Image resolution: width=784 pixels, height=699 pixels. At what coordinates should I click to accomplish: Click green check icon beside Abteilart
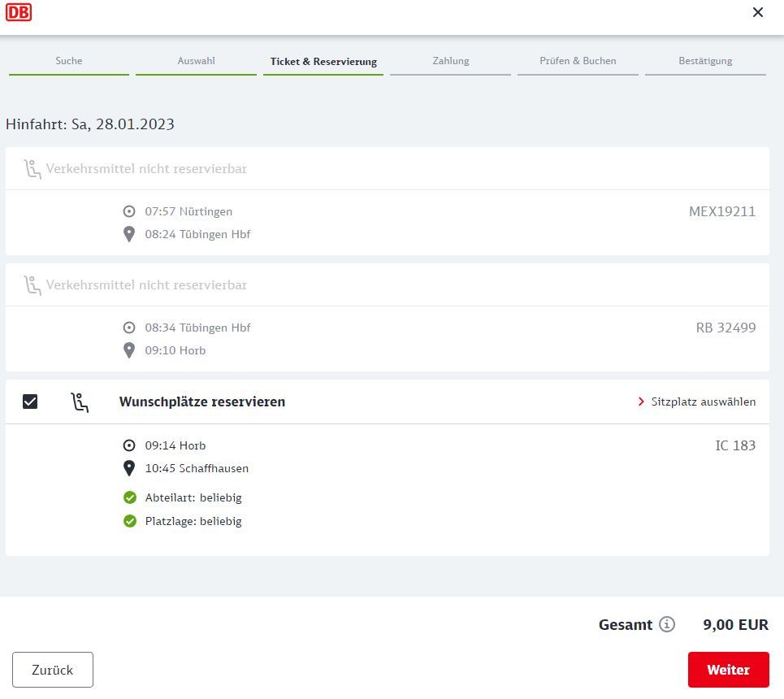click(130, 497)
